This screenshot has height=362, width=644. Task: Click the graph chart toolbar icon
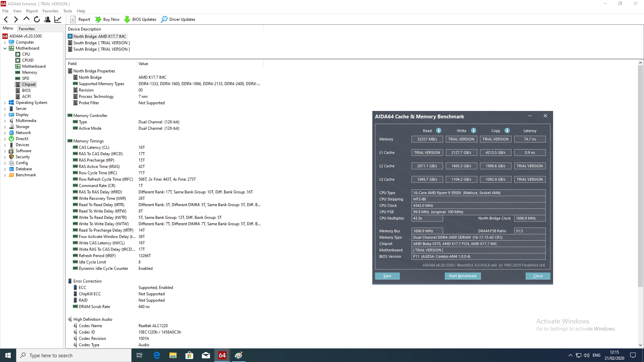point(58,19)
